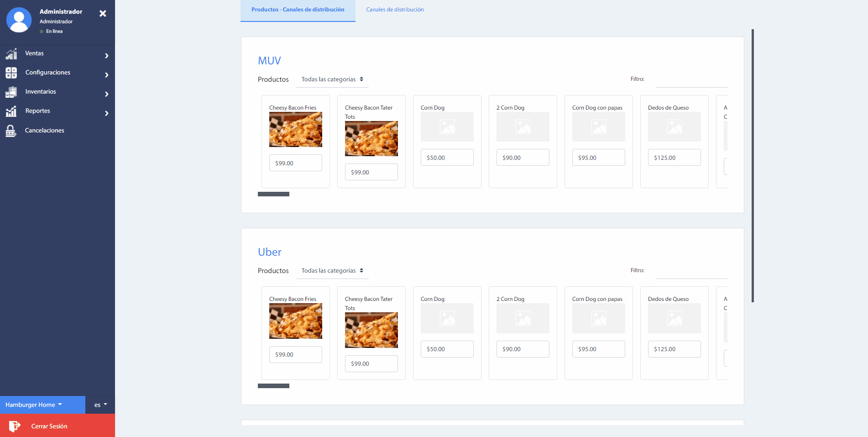
Task: Click the MUV Filtro input field
Action: click(x=691, y=80)
